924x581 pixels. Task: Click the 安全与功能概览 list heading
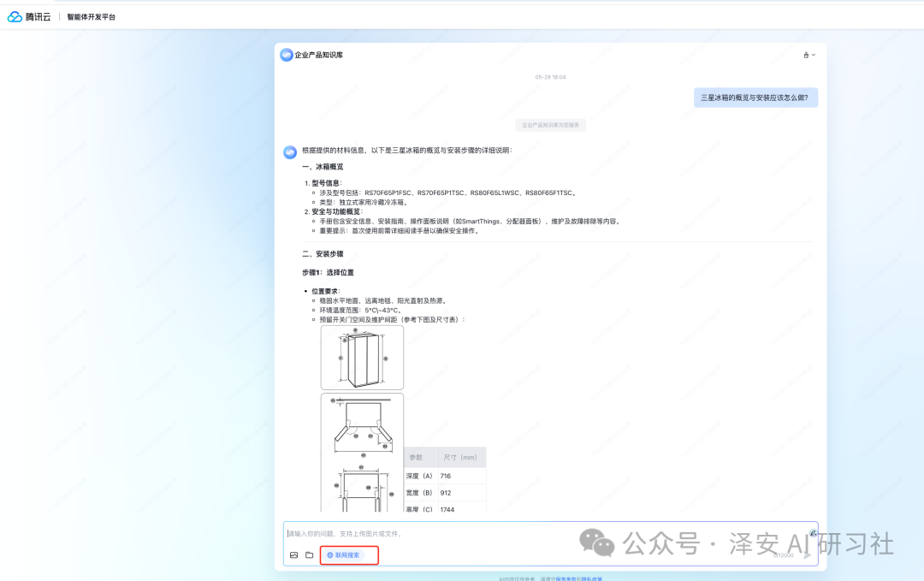click(x=336, y=211)
